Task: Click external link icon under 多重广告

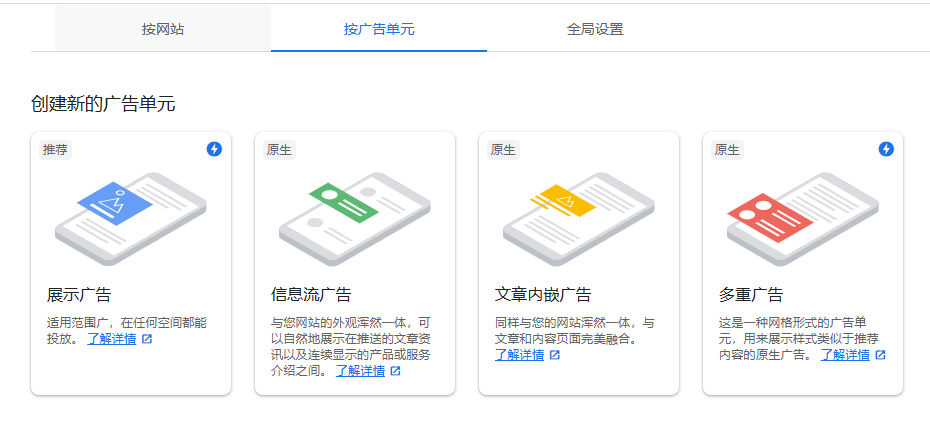Action: click(x=880, y=355)
